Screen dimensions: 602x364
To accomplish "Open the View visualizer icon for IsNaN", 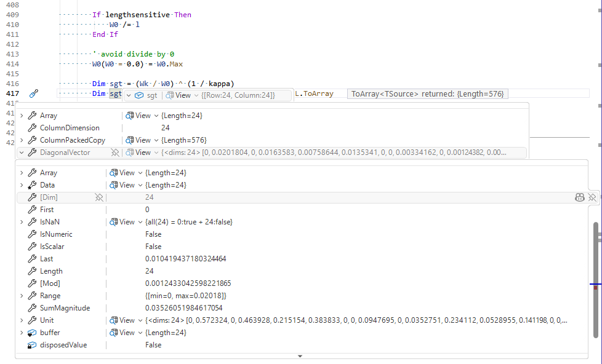I will click(113, 222).
